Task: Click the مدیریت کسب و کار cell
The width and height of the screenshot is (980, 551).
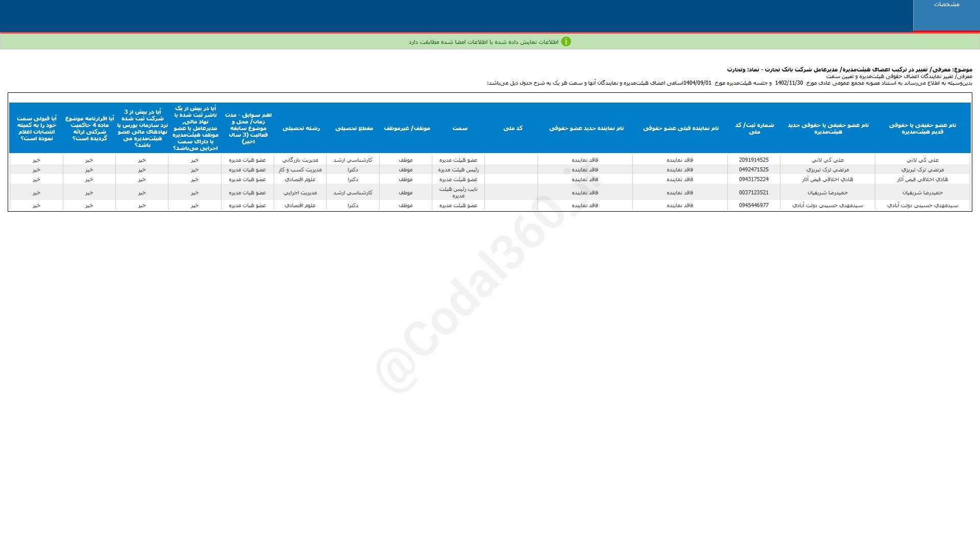Action: 300,170
